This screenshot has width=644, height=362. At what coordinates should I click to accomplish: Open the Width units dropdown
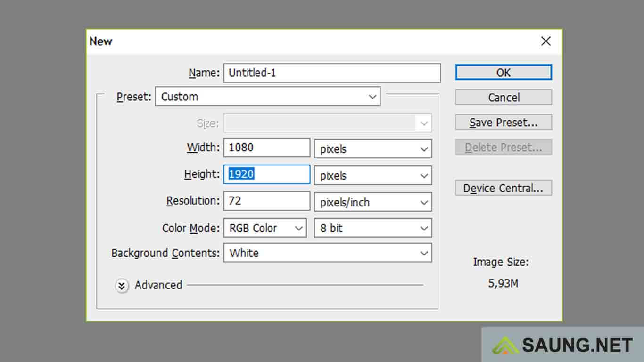point(373,149)
